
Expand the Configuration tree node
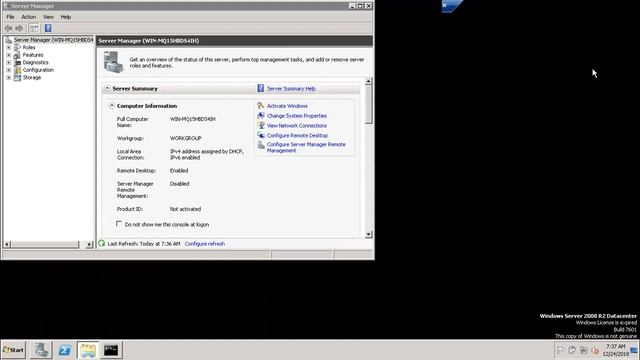point(9,70)
